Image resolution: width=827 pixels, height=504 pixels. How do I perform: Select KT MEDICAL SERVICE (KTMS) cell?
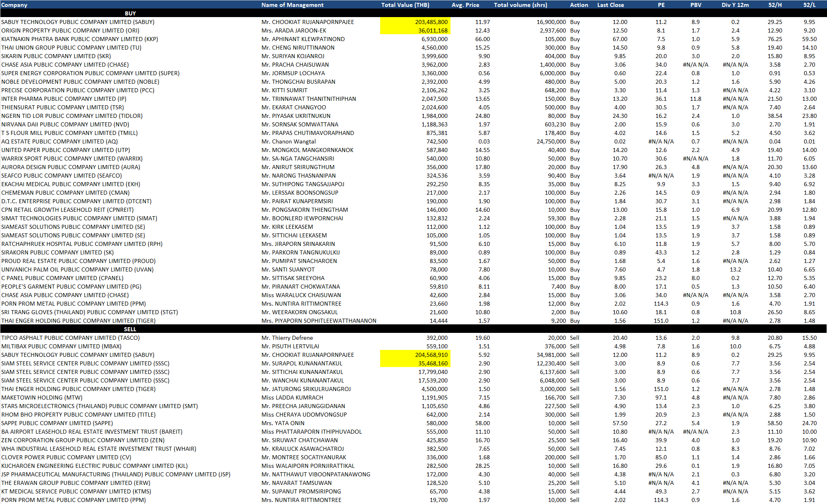(x=76, y=491)
